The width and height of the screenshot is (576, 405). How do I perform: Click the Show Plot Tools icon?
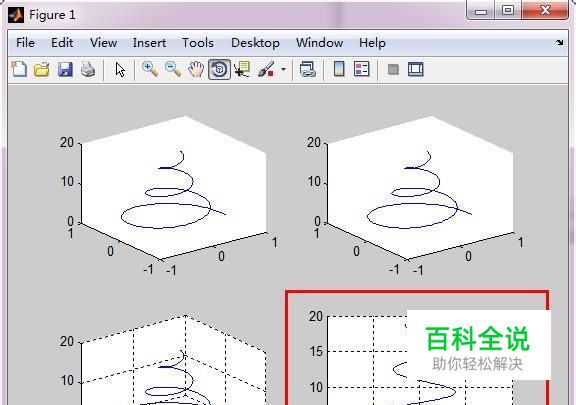click(415, 69)
